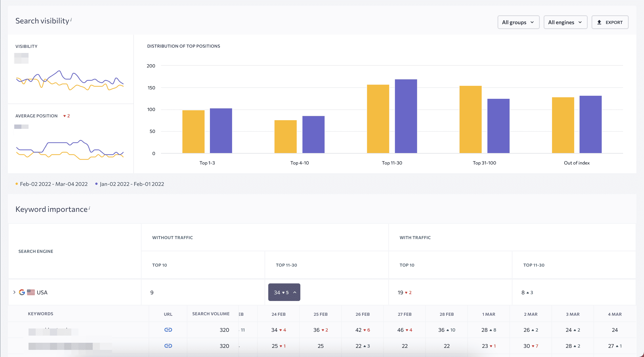The width and height of the screenshot is (644, 357).
Task: Click the 3 MAR column header
Action: 573,314
